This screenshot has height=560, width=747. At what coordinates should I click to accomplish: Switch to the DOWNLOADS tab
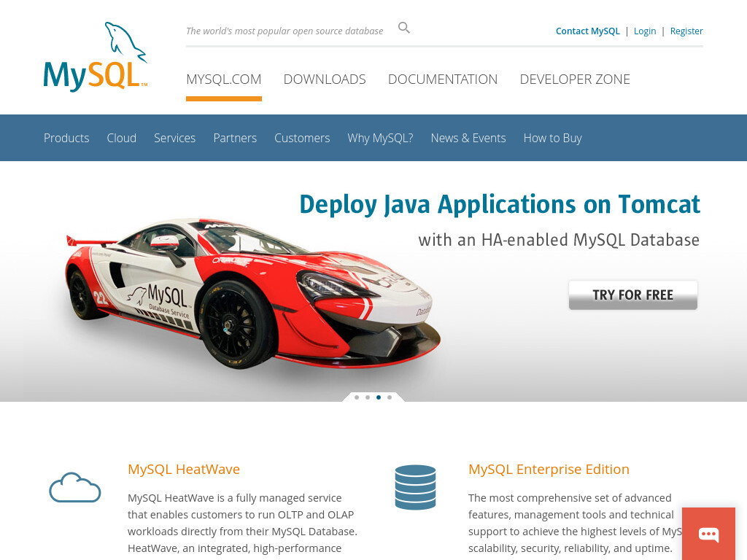click(x=325, y=79)
